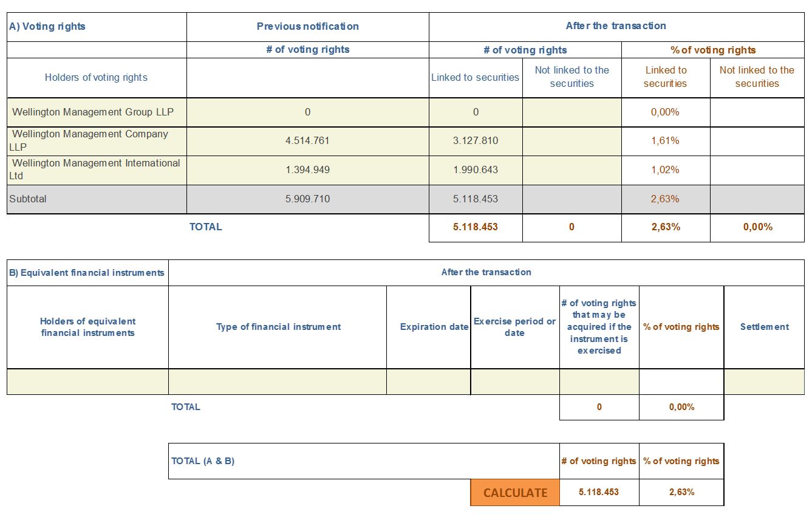Click the subtotal previous notification value 5.909.710
The width and height of the screenshot is (812, 517).
308,199
